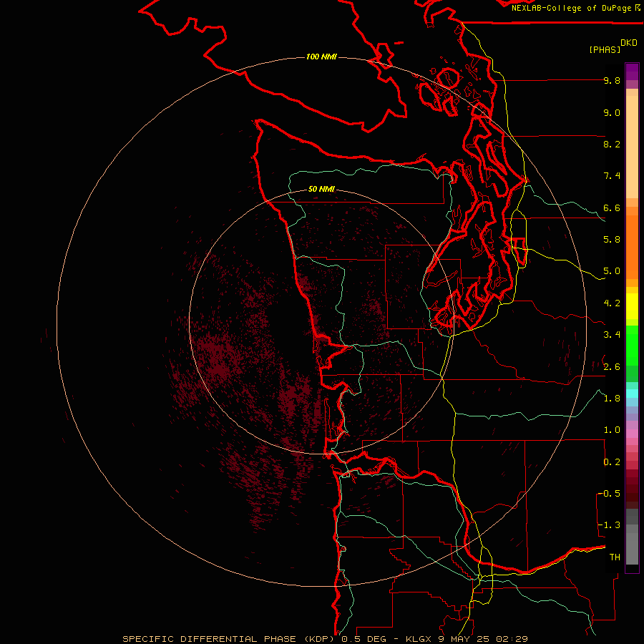
Task: Click the "100 NMI" range ring label
Action: tap(321, 57)
